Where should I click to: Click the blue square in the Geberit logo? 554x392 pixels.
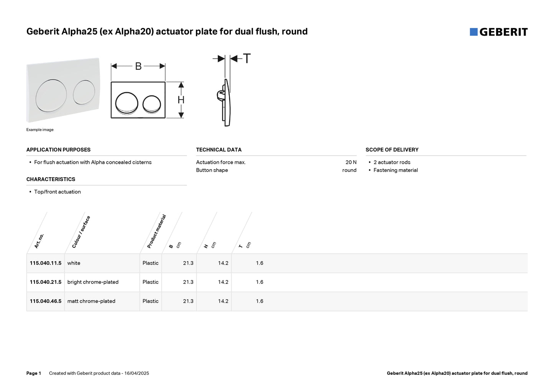point(473,32)
